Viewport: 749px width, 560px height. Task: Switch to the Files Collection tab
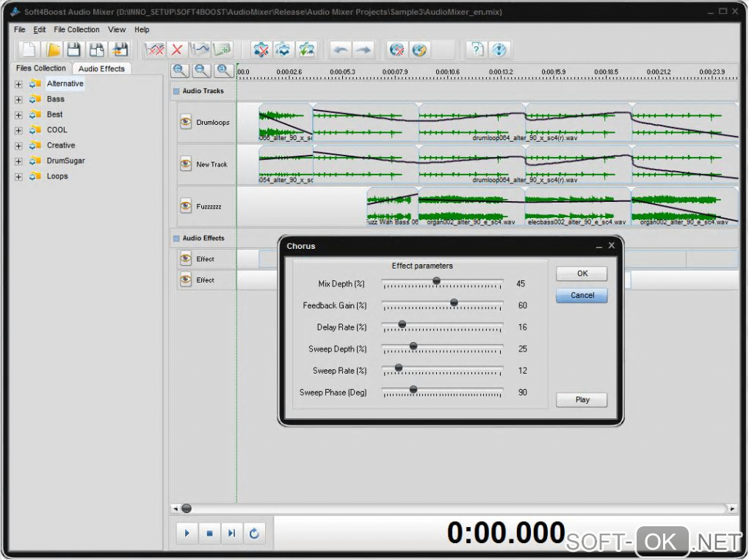pos(41,68)
